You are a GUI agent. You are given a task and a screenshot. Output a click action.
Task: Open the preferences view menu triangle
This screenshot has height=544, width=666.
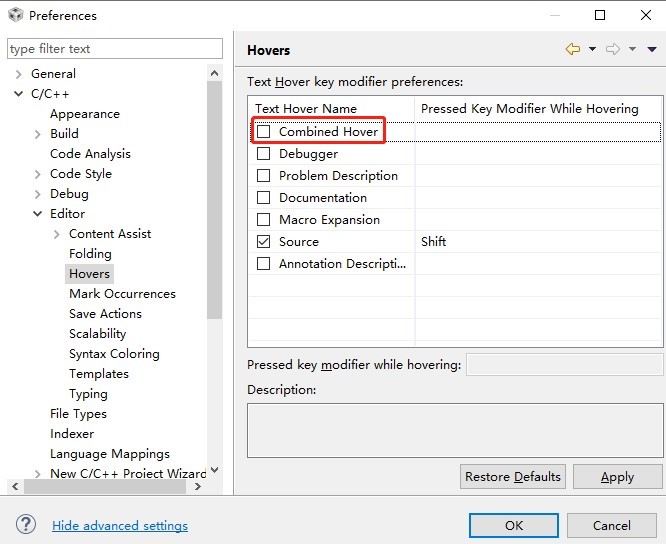[652, 49]
